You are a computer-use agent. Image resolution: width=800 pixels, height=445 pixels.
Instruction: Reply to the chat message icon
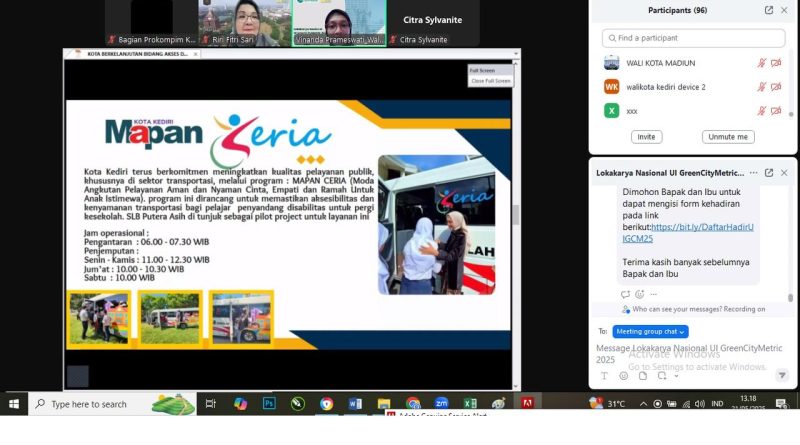coord(625,294)
